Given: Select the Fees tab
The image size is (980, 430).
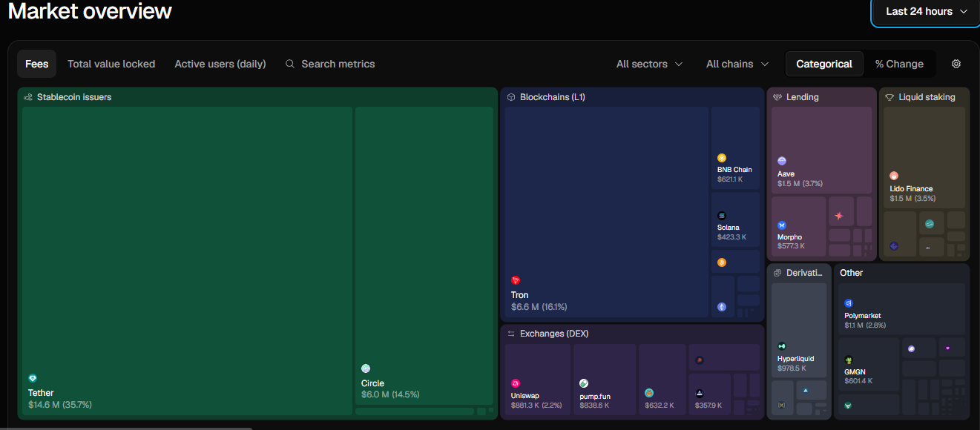Looking at the screenshot, I should (x=37, y=64).
